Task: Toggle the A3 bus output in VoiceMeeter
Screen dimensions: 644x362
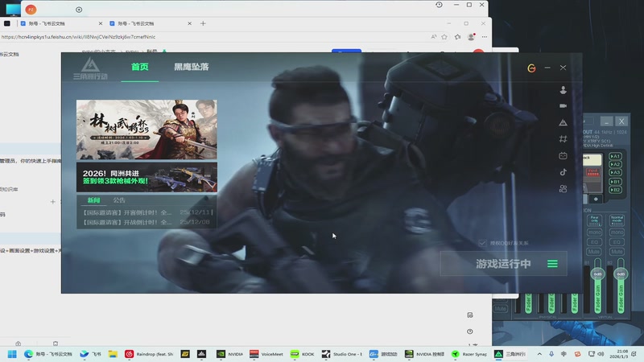Action: [x=615, y=172]
